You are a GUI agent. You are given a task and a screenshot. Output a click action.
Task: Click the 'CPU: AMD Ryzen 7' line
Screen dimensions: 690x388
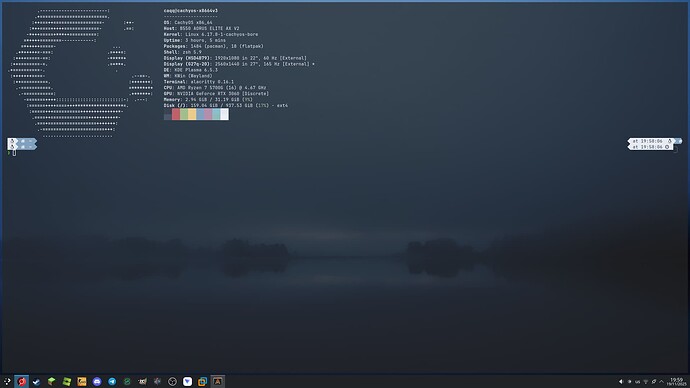click(x=215, y=88)
